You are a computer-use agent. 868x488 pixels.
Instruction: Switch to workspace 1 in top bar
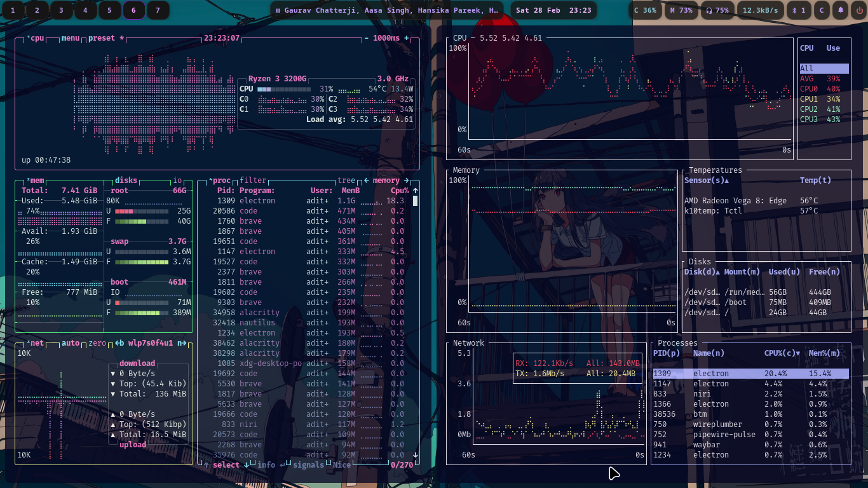[x=13, y=10]
